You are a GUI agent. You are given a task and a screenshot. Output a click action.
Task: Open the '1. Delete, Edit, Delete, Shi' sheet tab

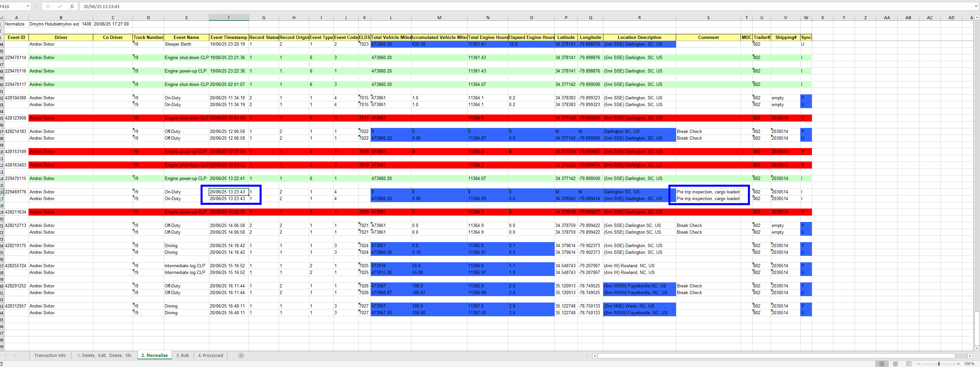(104, 355)
